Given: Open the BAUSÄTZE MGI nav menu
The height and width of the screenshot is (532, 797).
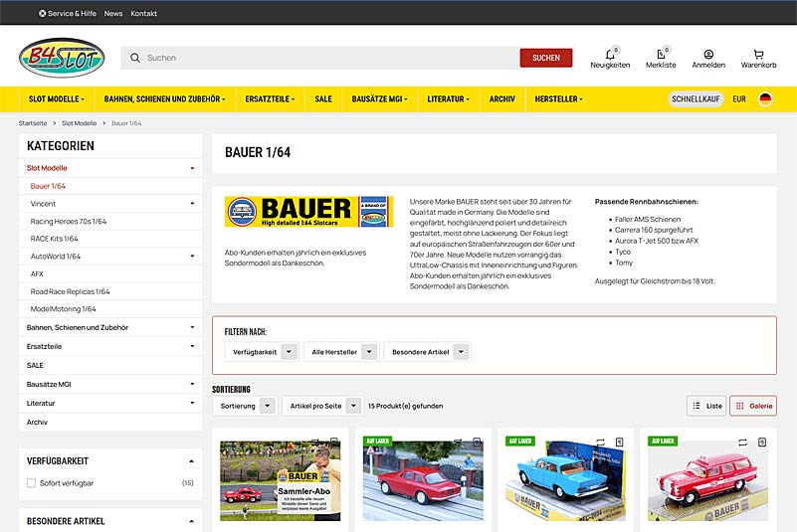Looking at the screenshot, I should 380,99.
